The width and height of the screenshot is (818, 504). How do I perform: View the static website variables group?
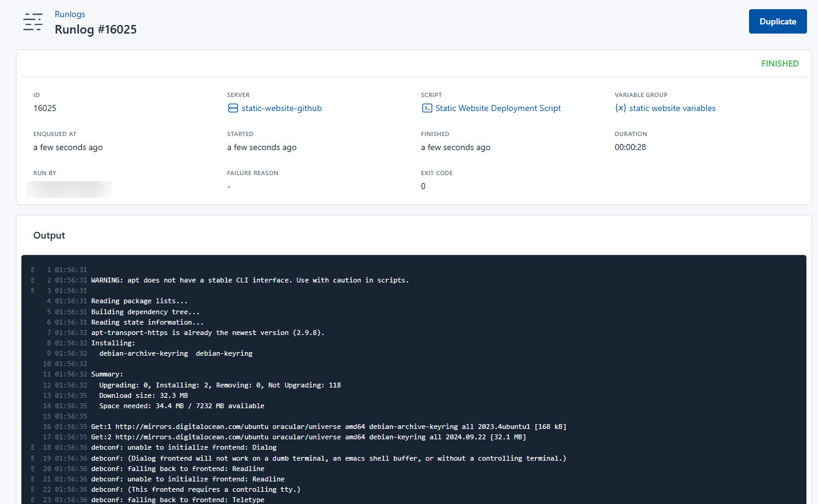point(672,108)
